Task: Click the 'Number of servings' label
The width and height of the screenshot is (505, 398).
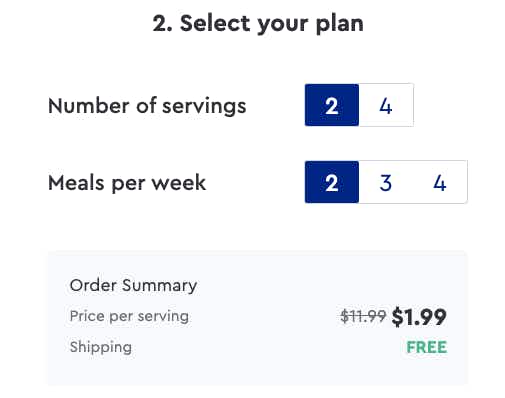Action: point(147,106)
